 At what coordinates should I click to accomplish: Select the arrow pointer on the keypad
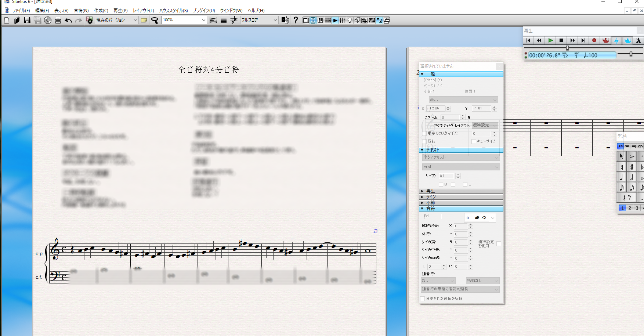click(622, 156)
